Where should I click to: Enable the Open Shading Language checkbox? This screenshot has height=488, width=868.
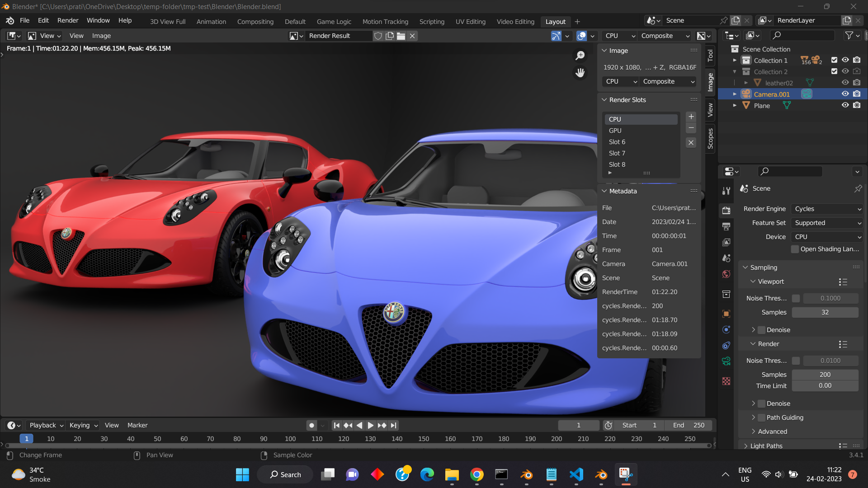tap(795, 249)
